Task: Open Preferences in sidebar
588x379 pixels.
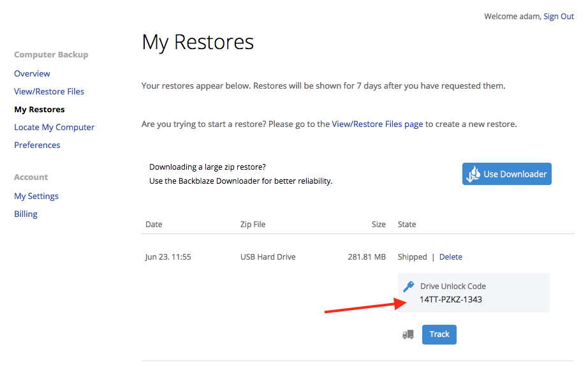Action: [x=37, y=145]
